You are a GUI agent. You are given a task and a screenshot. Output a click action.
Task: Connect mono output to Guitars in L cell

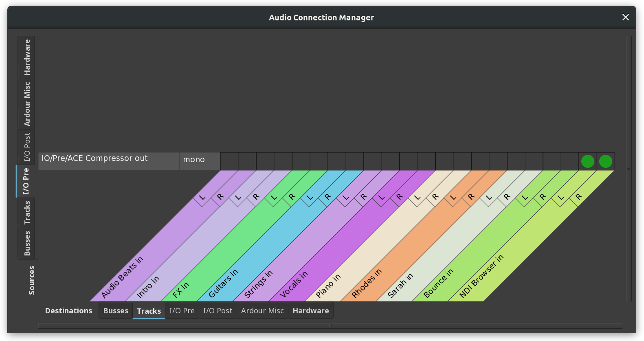[337, 161]
